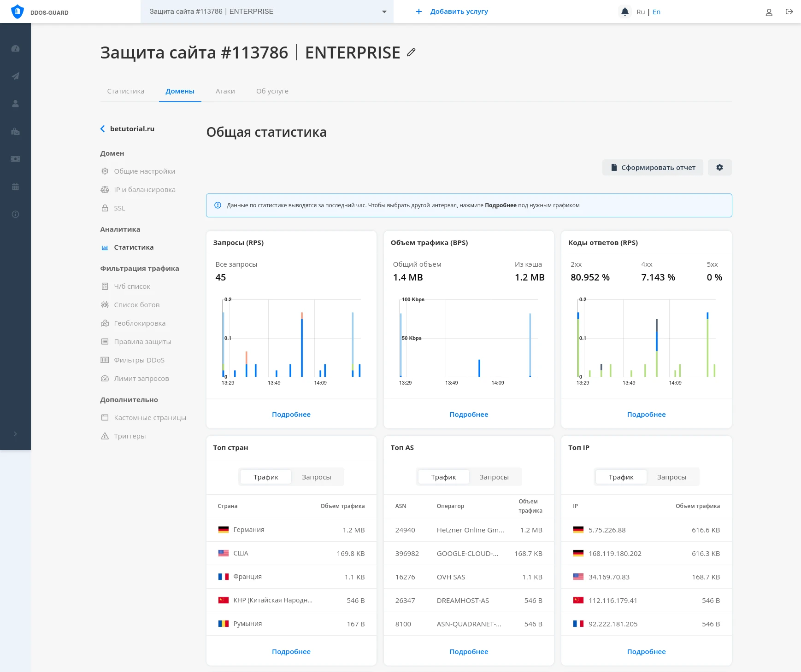This screenshot has width=801, height=672.
Task: Click the dashboard gauge icon in sidebar
Action: coord(15,48)
